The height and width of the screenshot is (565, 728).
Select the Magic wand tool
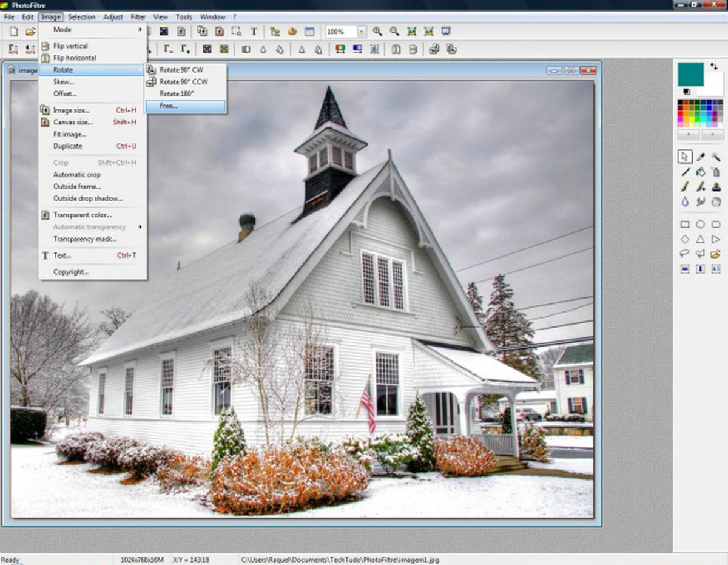(716, 157)
